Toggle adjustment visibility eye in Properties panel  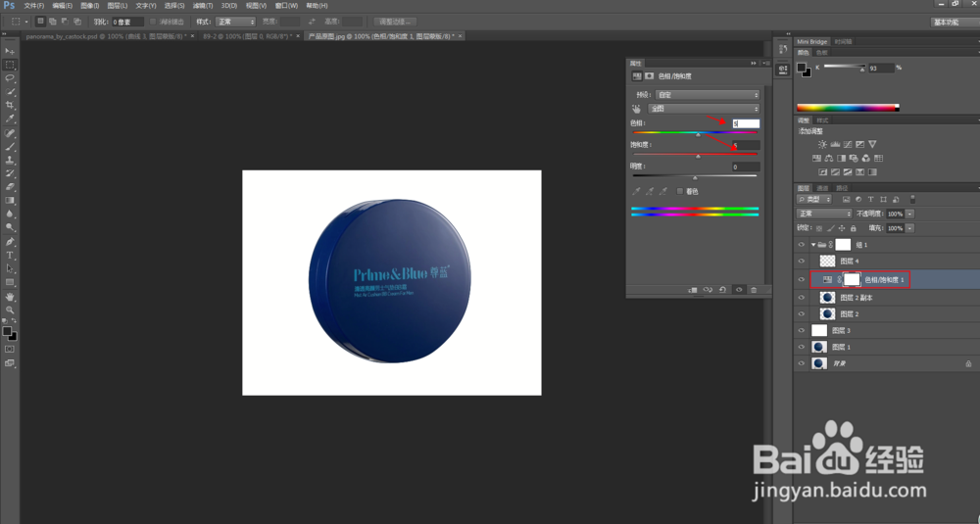pyautogui.click(x=739, y=290)
